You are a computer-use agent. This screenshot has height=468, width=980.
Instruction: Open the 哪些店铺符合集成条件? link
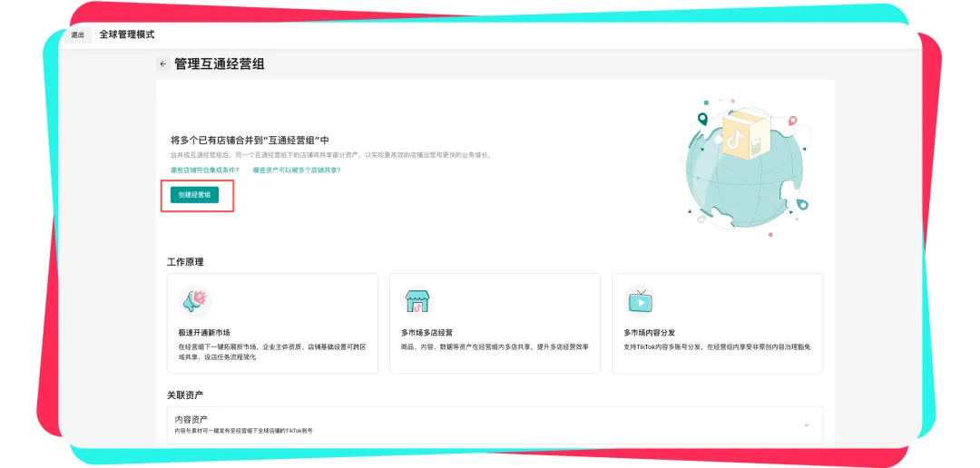pyautogui.click(x=204, y=170)
